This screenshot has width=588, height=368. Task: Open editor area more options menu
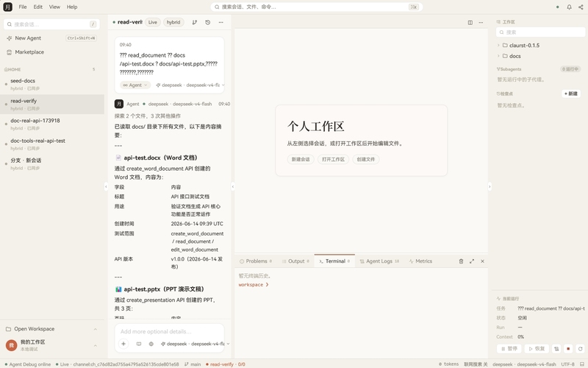point(481,23)
